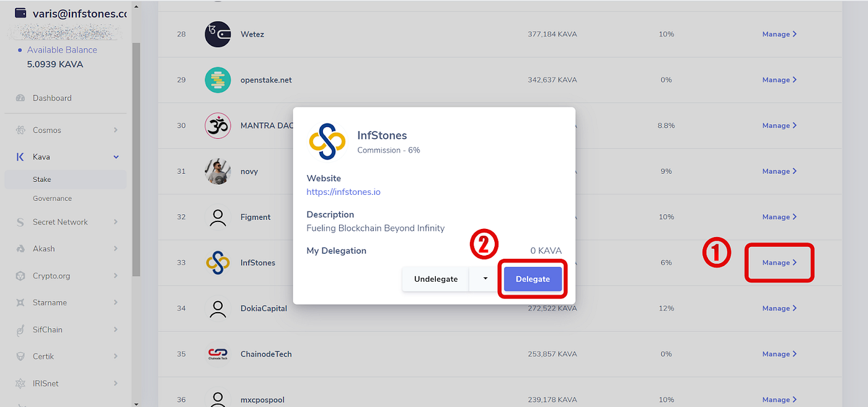Click the 342,637 KAVA stake value
This screenshot has width=868, height=407.
point(552,80)
